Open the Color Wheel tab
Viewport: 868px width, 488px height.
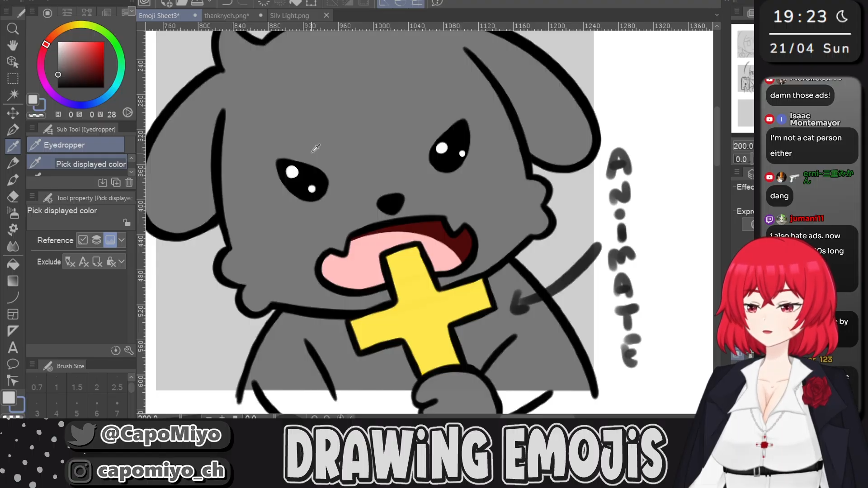47,13
